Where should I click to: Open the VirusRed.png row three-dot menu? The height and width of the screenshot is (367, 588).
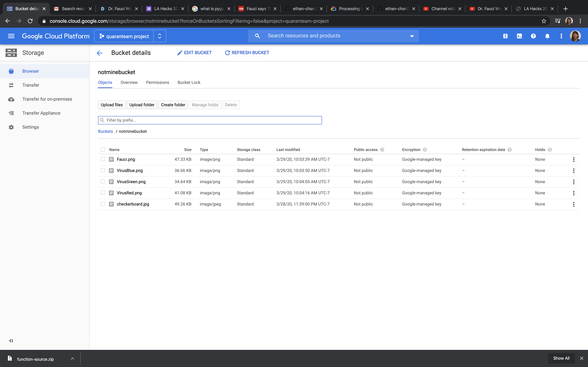pos(574,193)
